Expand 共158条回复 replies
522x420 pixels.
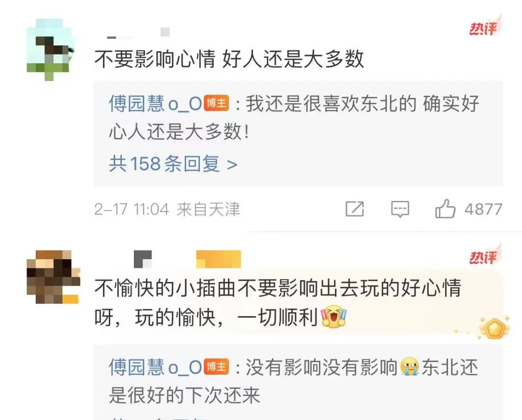173,164
